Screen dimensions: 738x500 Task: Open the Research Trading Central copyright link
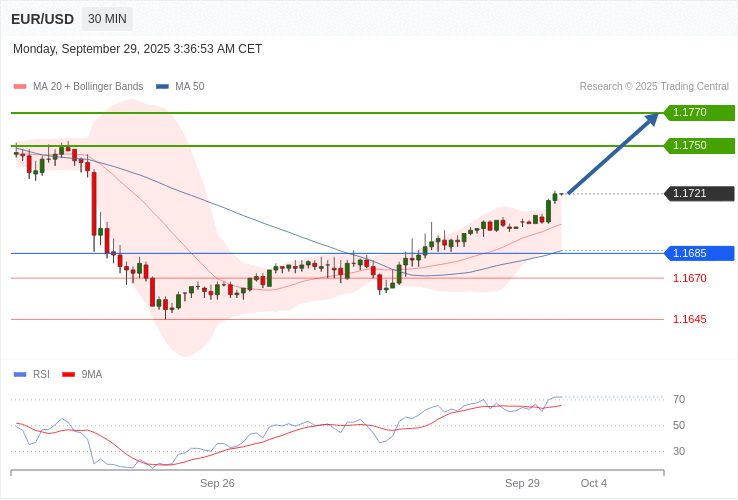coord(654,87)
